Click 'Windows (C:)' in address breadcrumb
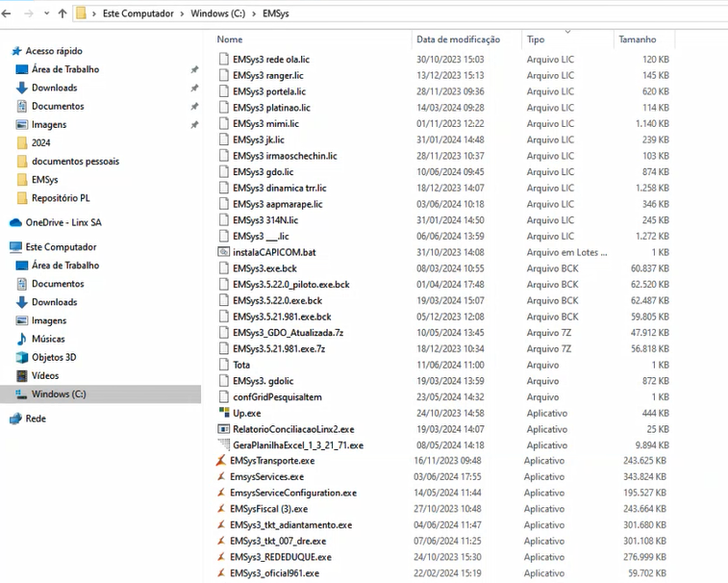Viewport: 728px width, 583px height. 217,13
